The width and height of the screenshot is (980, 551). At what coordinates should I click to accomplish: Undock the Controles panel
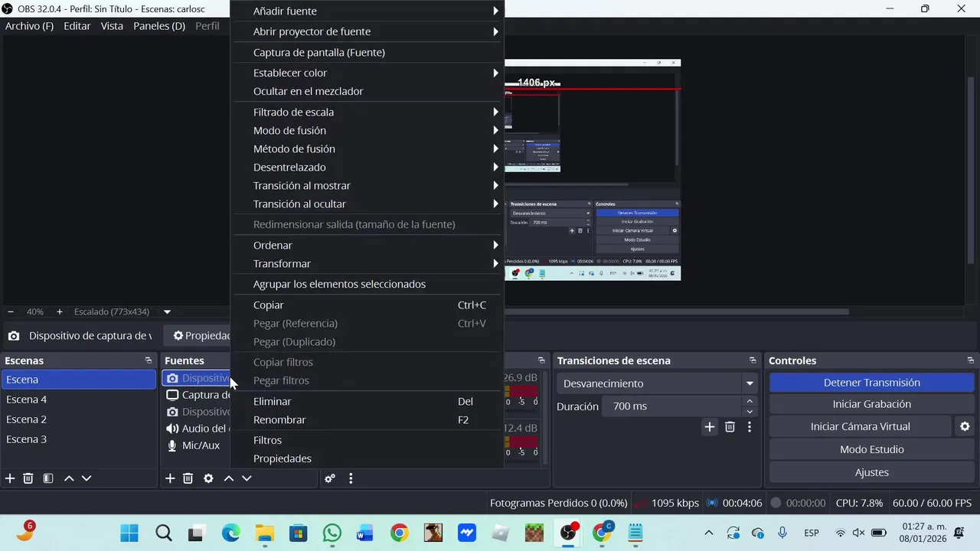coord(971,360)
